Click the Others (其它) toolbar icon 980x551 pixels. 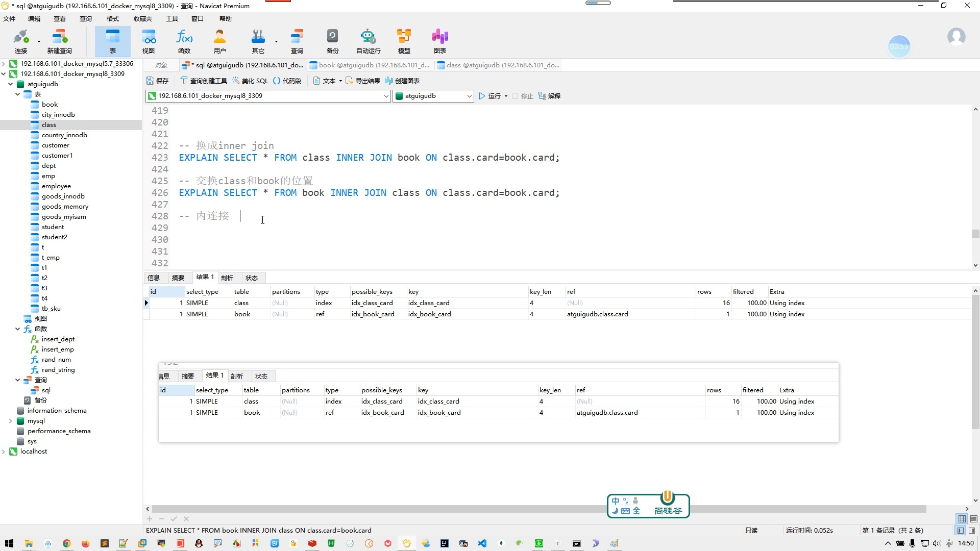tap(258, 41)
